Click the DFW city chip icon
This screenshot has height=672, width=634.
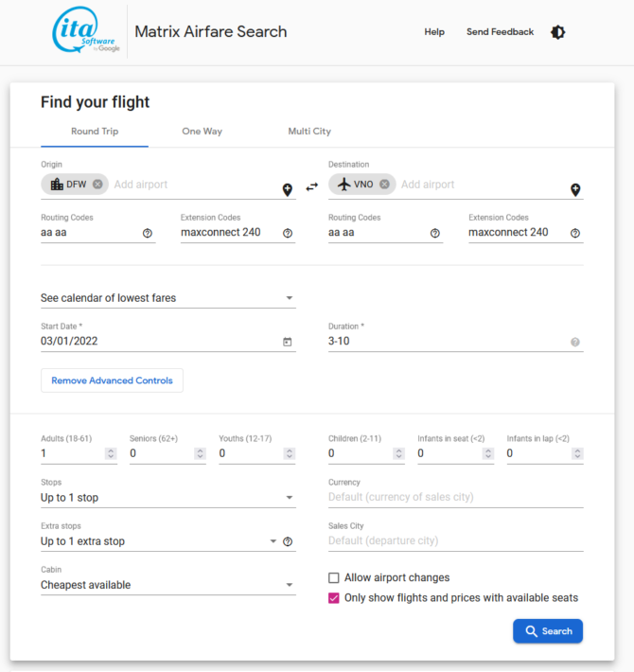tap(57, 185)
